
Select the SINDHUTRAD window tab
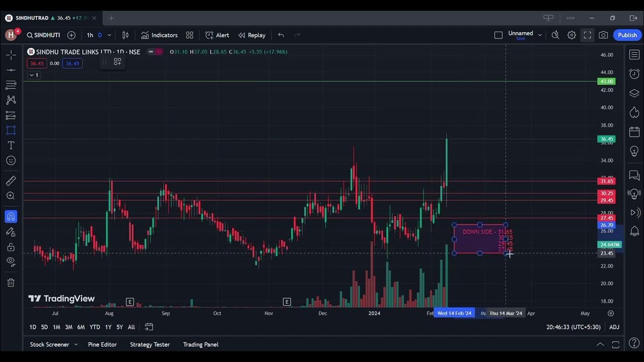tap(50, 18)
